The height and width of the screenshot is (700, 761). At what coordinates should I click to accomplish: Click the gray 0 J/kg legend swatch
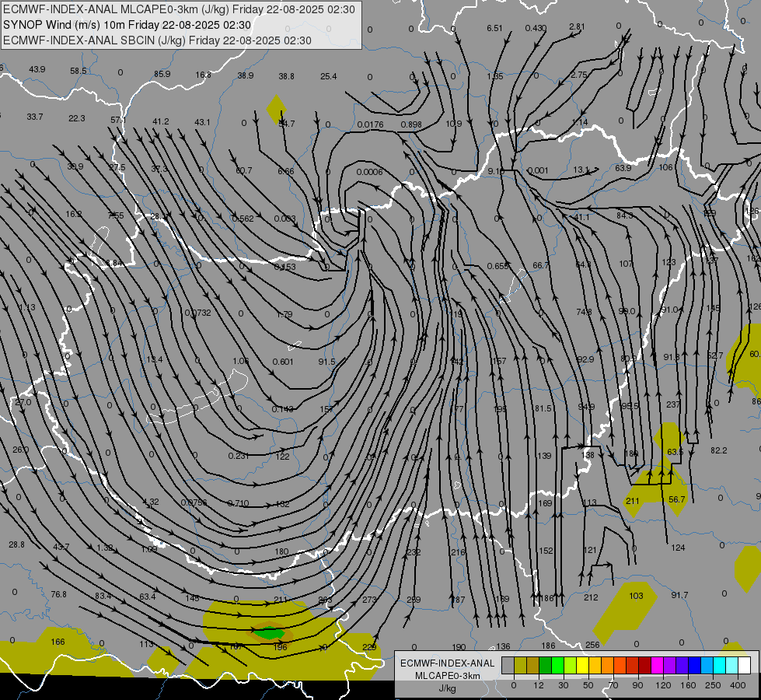click(508, 666)
